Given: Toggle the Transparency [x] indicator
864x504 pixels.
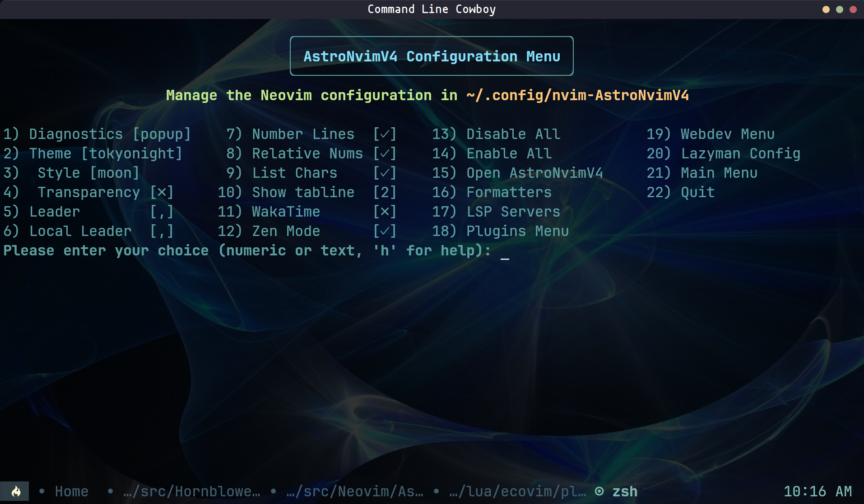Looking at the screenshot, I should tap(162, 192).
